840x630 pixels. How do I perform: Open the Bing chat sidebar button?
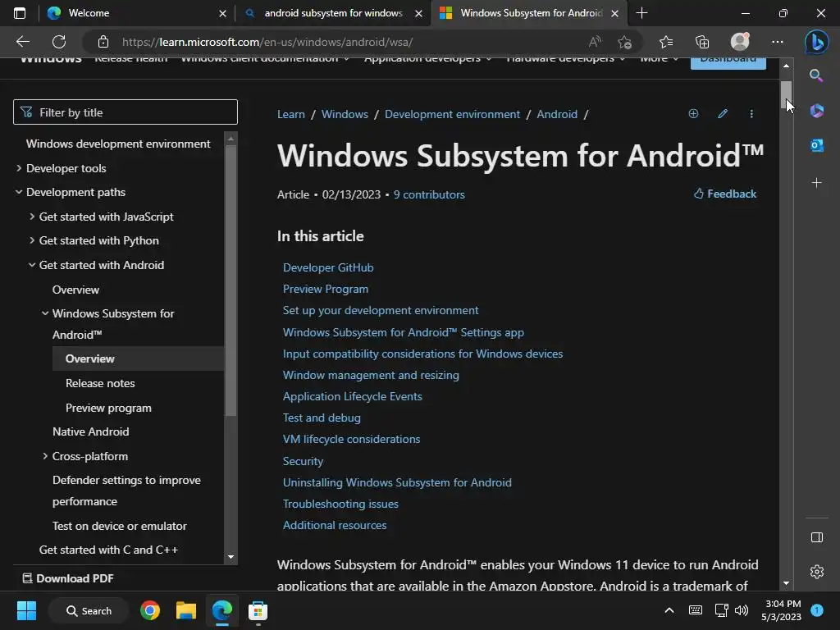click(816, 42)
